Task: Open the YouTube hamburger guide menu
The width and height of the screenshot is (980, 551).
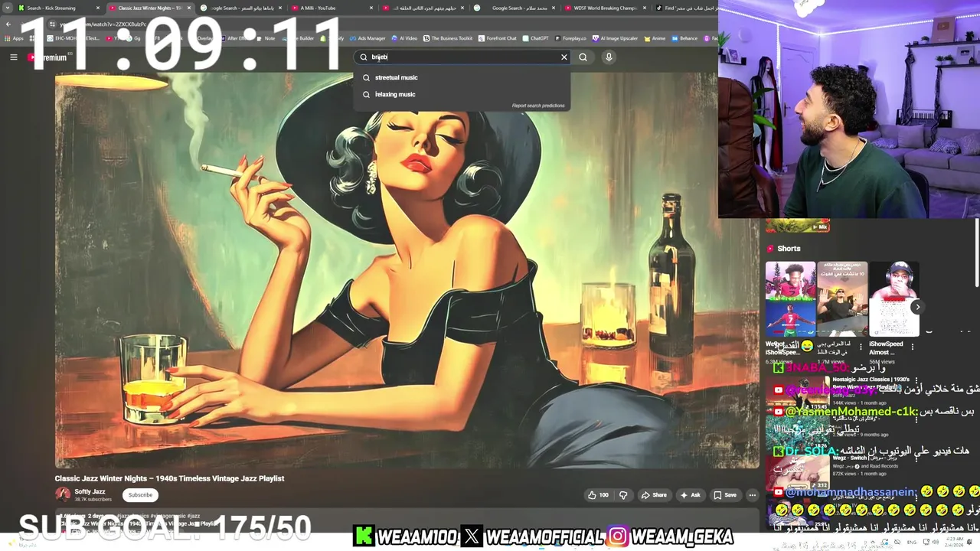Action: click(x=13, y=57)
